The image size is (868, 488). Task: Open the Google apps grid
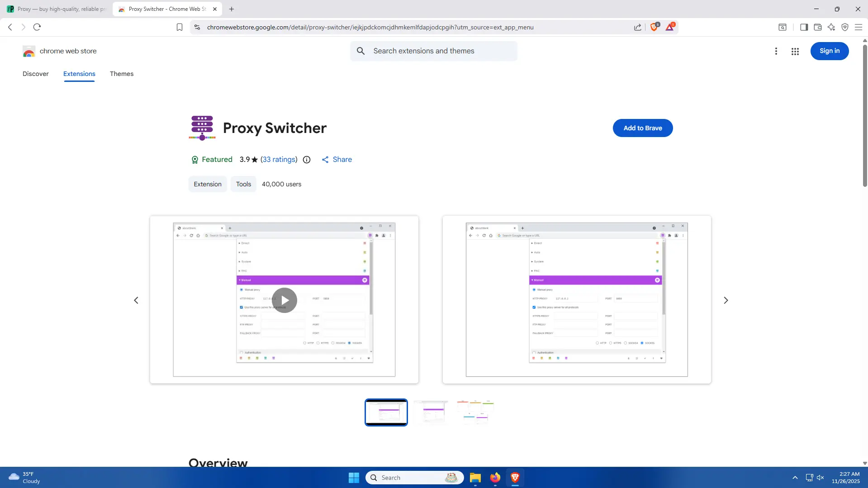coord(795,51)
